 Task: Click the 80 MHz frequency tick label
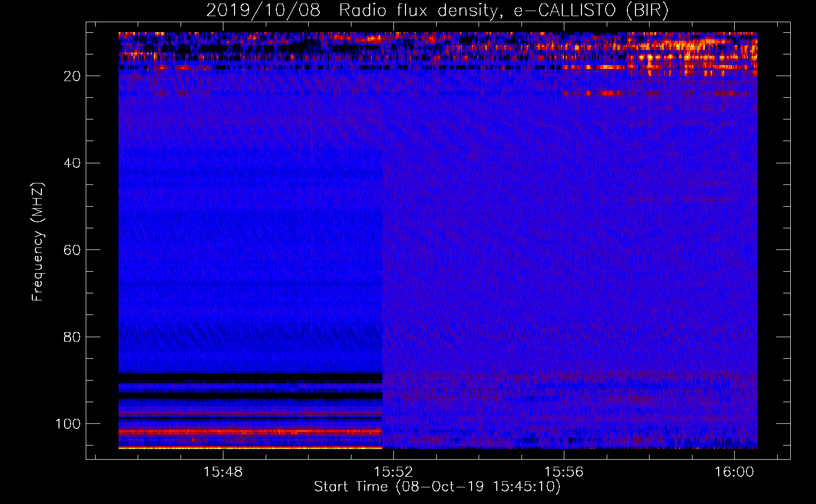click(72, 337)
